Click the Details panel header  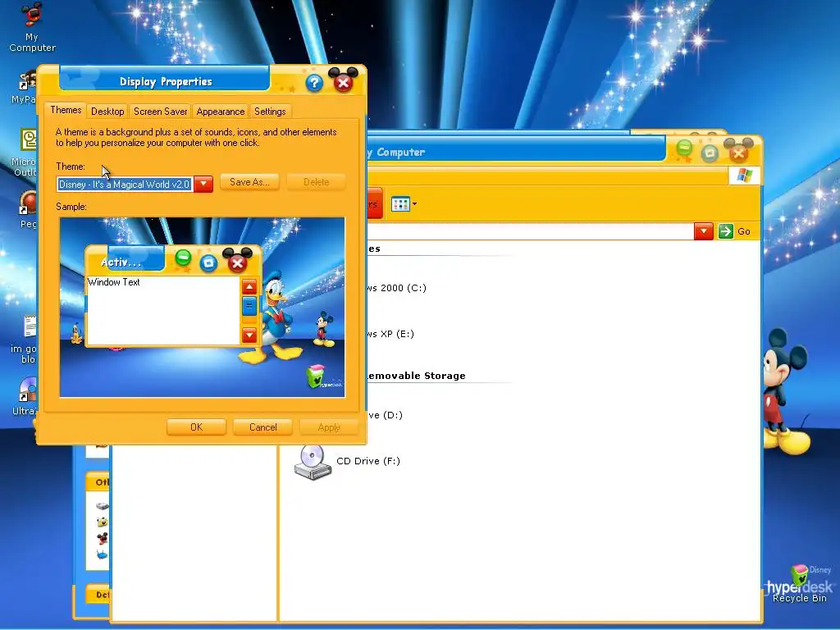[x=98, y=594]
